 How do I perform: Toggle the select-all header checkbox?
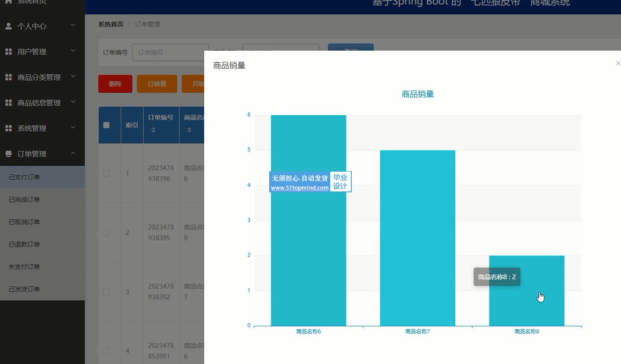[x=106, y=125]
